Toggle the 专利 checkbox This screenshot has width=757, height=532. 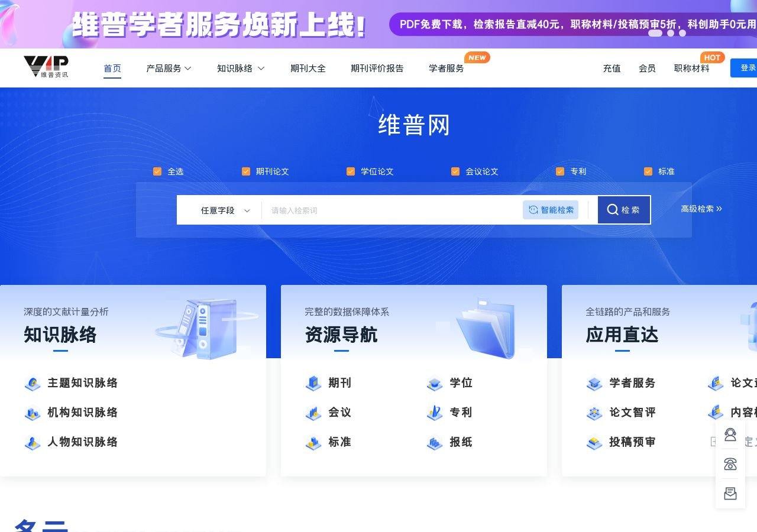(x=560, y=171)
